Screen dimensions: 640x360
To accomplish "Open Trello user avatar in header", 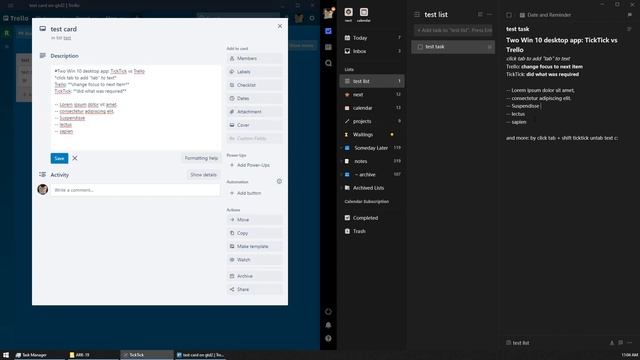I will tap(299, 18).
